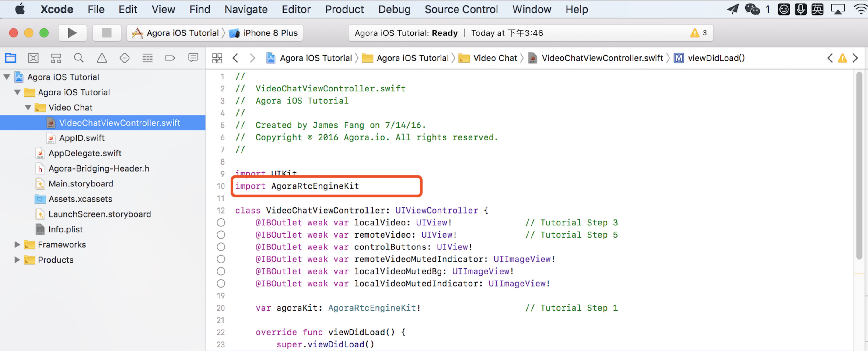Open the Edit menu
868x351 pixels.
pyautogui.click(x=128, y=9)
